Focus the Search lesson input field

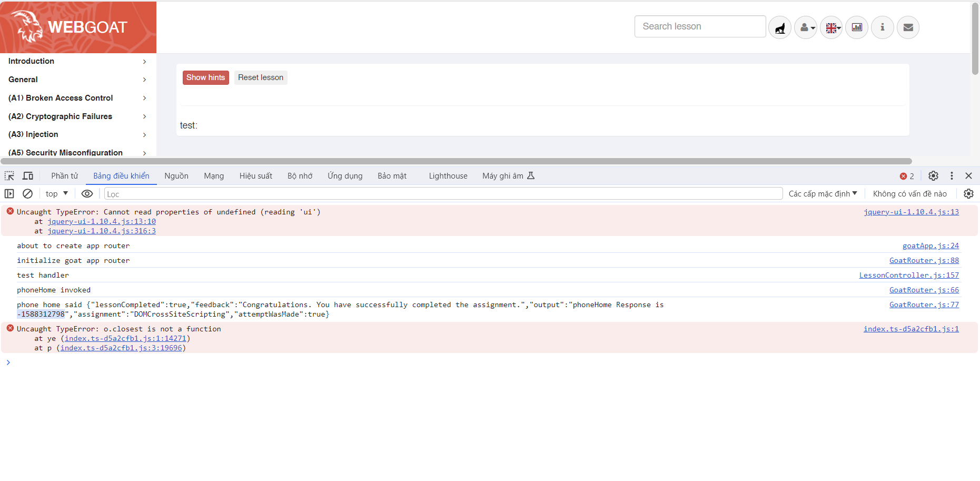point(700,26)
